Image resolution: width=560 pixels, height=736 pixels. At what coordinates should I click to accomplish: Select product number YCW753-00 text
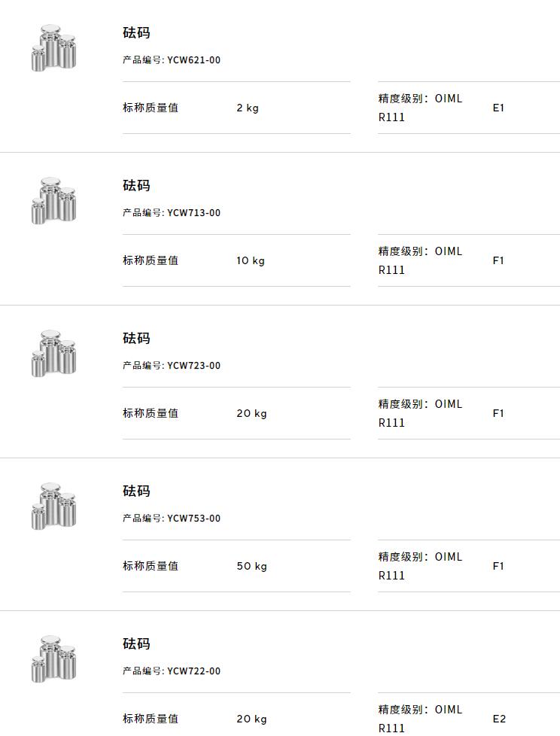coord(193,519)
